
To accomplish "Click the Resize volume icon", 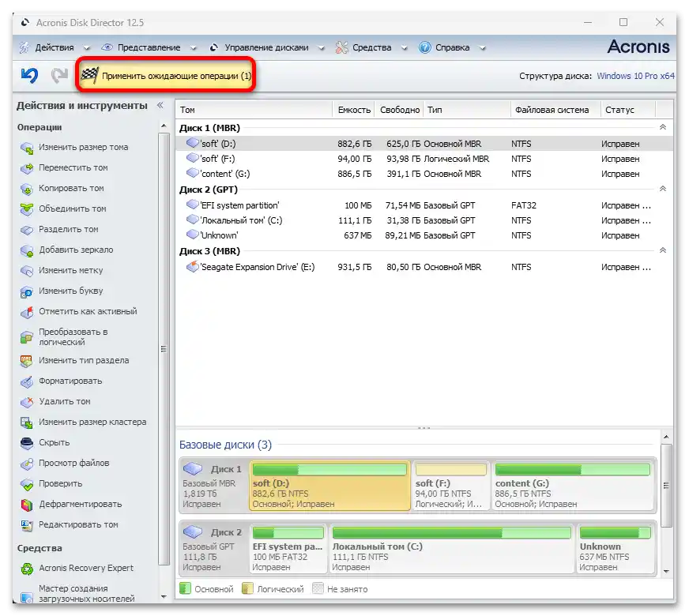I will [x=27, y=148].
